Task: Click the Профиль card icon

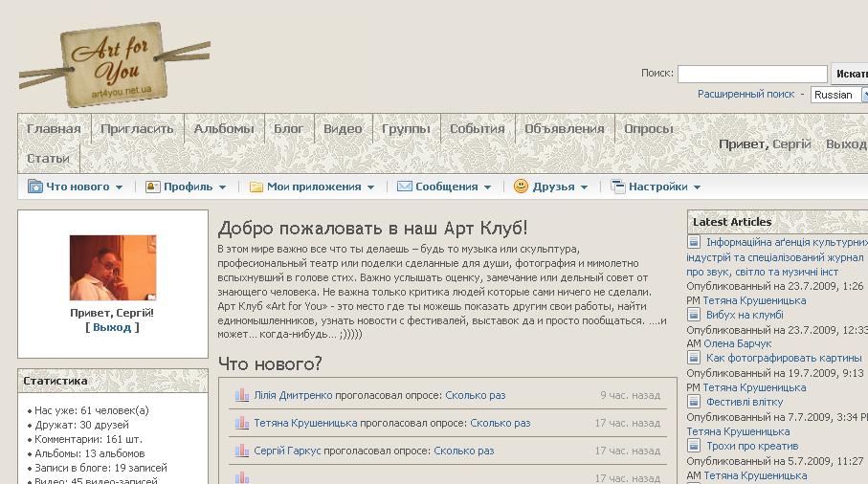Action: 153,187
